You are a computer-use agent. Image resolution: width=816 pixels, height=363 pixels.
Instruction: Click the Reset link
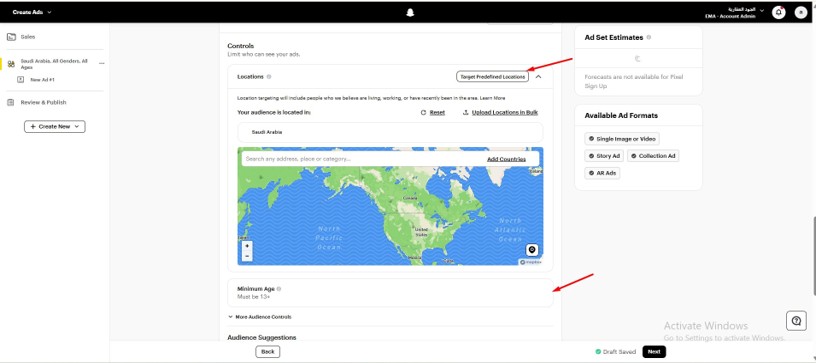coord(437,112)
